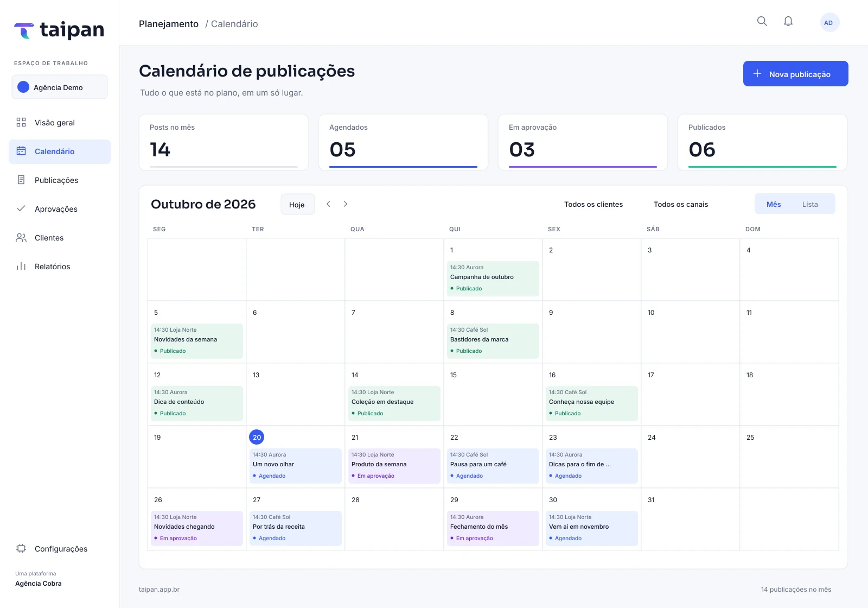The width and height of the screenshot is (868, 608).
Task: Open Clientes in sidebar
Action: 60,237
